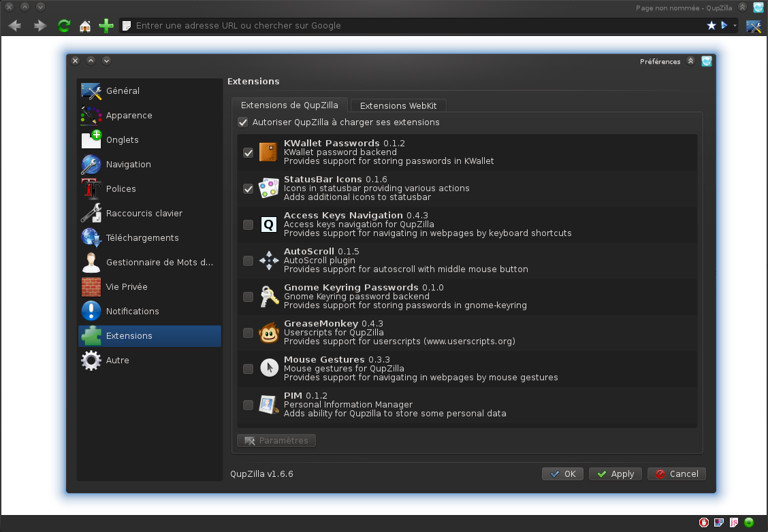Select 'AutoScroll plugin' description text
This screenshot has width=768, height=532.
(319, 261)
